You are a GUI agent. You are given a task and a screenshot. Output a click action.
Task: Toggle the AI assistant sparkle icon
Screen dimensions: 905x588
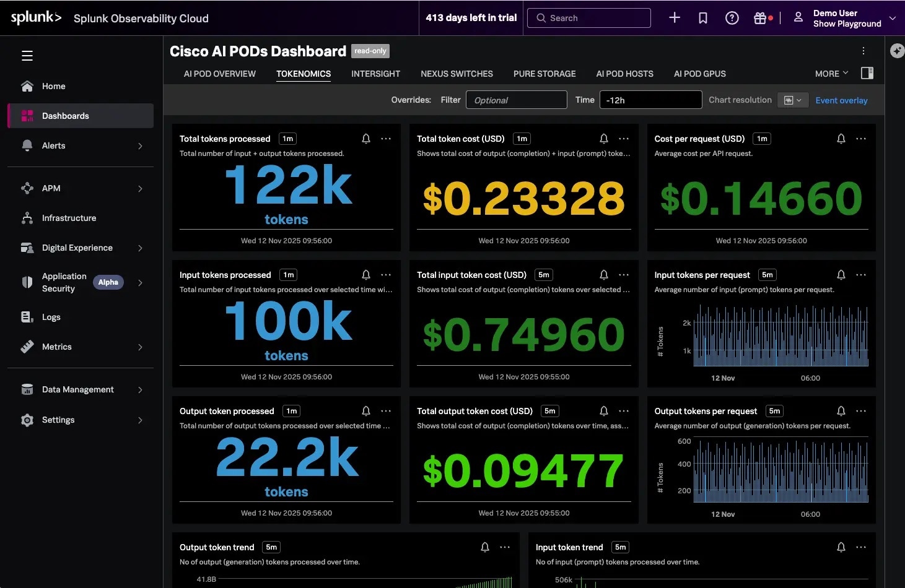tap(897, 51)
